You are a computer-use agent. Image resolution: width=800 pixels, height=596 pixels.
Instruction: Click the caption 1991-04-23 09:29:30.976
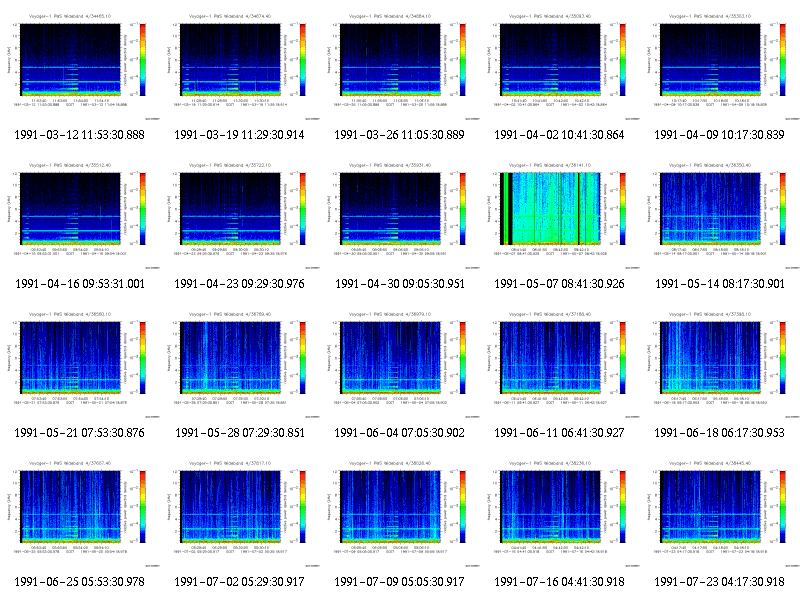tap(239, 284)
